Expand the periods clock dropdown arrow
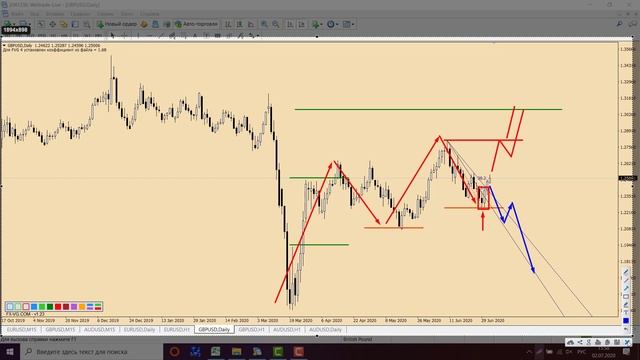Viewport: 640px width, 360px height. click(337, 25)
